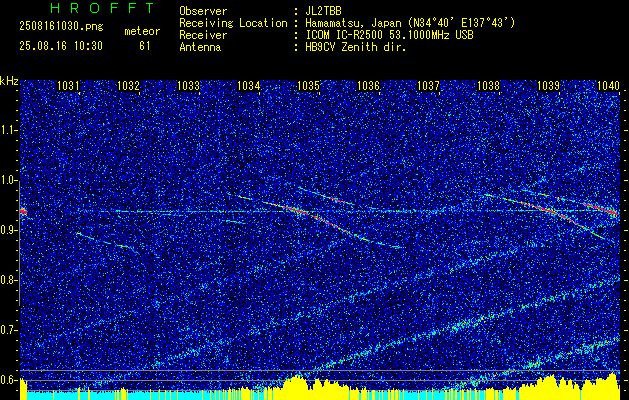The image size is (629, 400).
Task: Click the date stamp 25.08.16 10:30
Action: pyautogui.click(x=61, y=46)
